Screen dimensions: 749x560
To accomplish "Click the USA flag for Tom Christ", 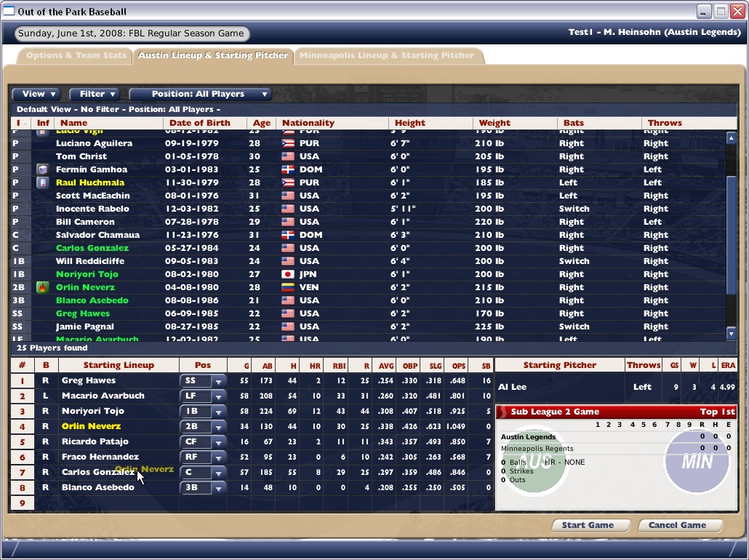I will 288,156.
